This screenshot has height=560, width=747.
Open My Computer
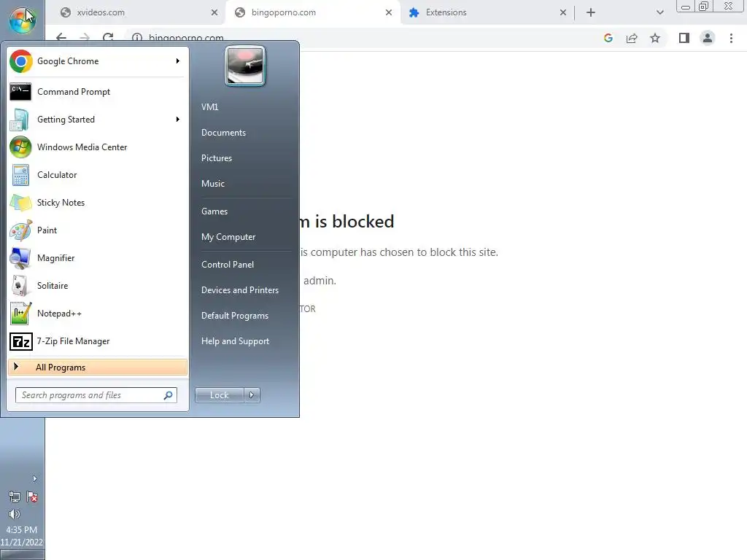coord(228,237)
